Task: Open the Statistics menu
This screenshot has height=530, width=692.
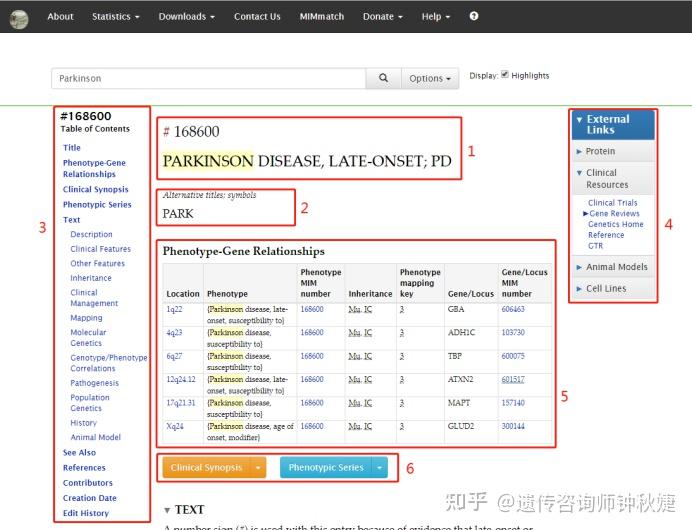Action: pyautogui.click(x=116, y=17)
